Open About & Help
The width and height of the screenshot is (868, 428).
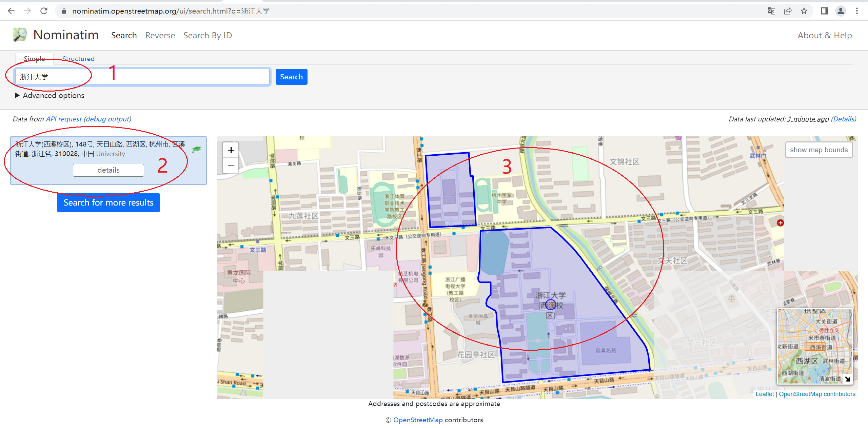click(x=825, y=35)
